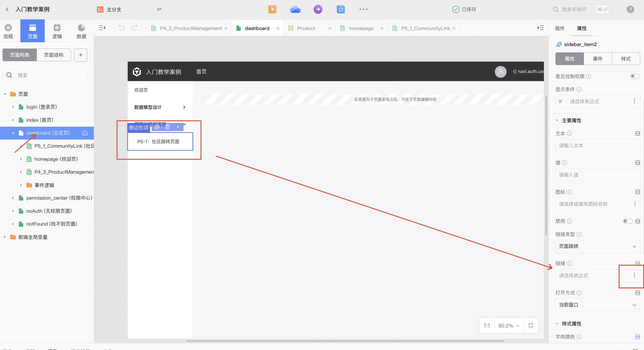Click the 1:1 zoom reset button
The width and height of the screenshot is (644, 350).
487,325
